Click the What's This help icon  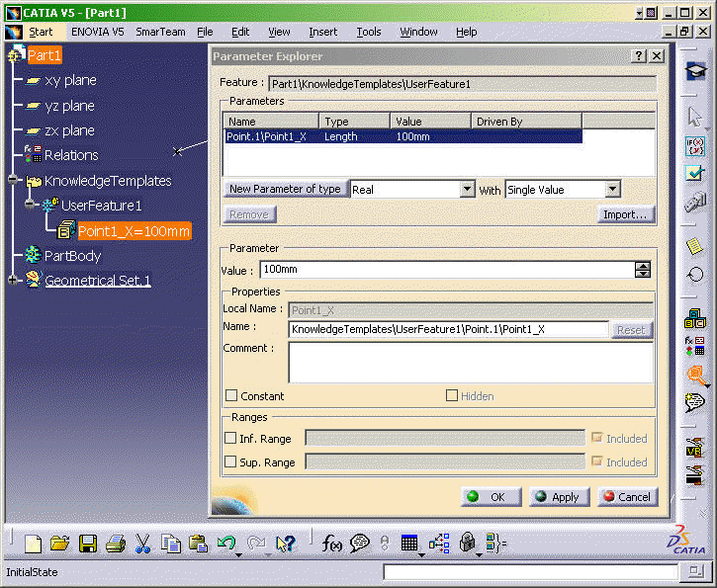[286, 544]
